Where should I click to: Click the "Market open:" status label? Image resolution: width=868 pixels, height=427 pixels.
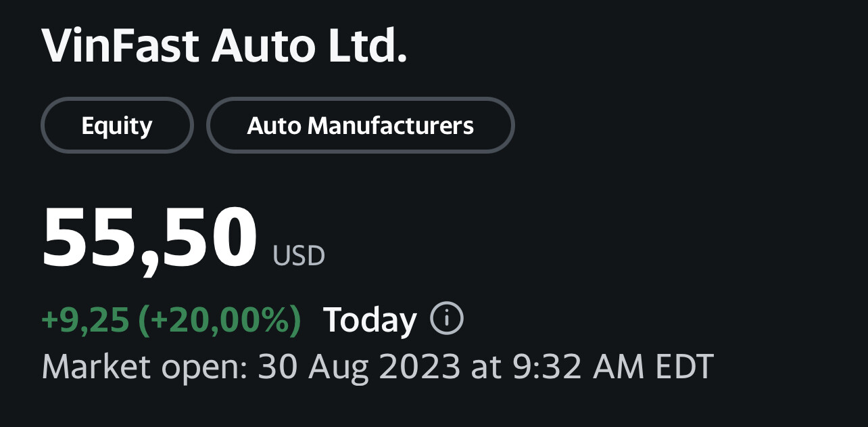click(x=143, y=367)
